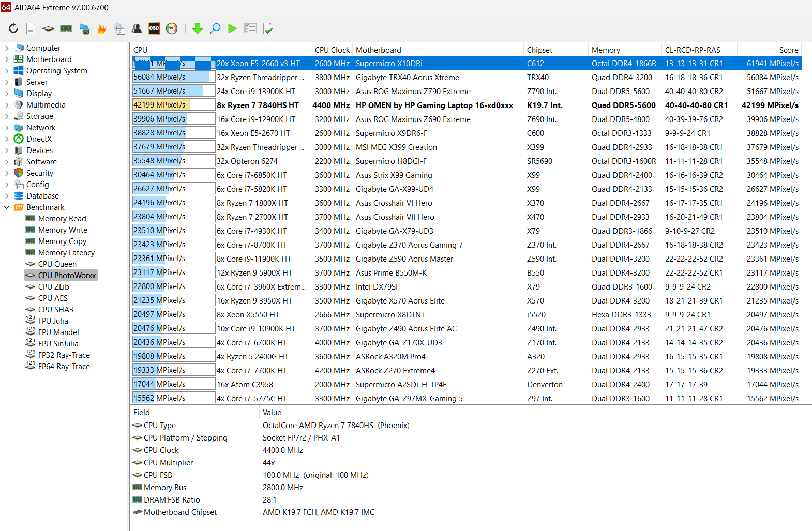Open the CPU AES benchmark

tap(53, 298)
